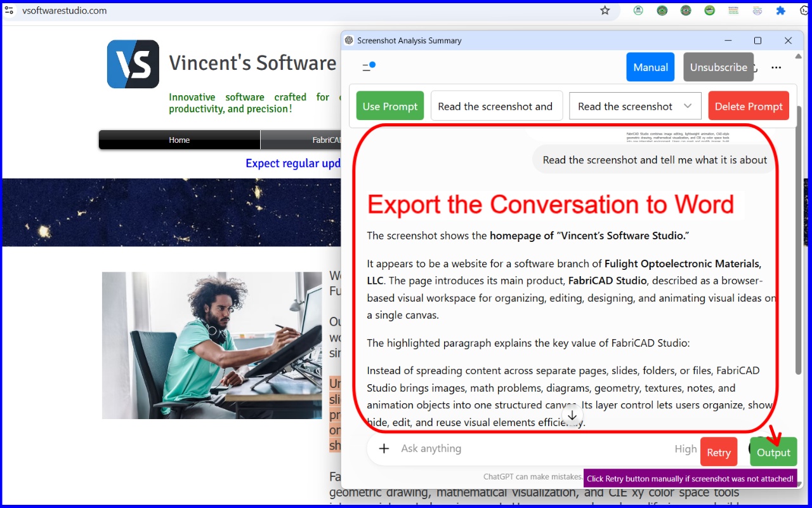Maximize the Screenshot Analysis Summary window
This screenshot has height=508, width=812.
pyautogui.click(x=757, y=41)
